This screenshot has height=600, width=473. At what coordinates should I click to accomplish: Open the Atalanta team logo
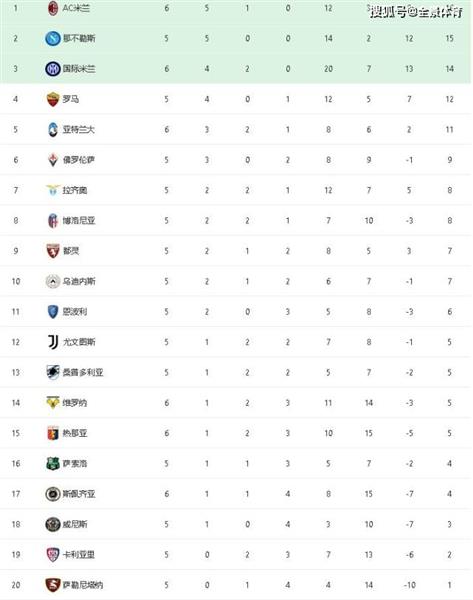coord(53,129)
